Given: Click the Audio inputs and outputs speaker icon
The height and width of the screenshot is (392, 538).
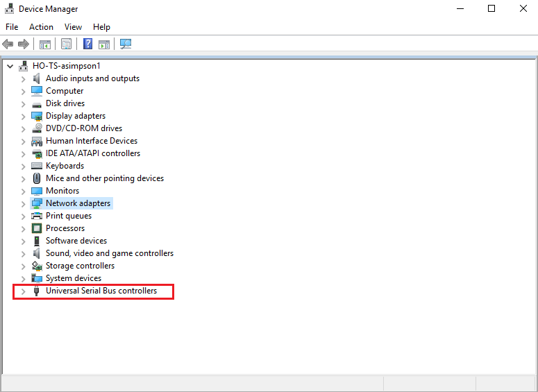Looking at the screenshot, I should (36, 78).
